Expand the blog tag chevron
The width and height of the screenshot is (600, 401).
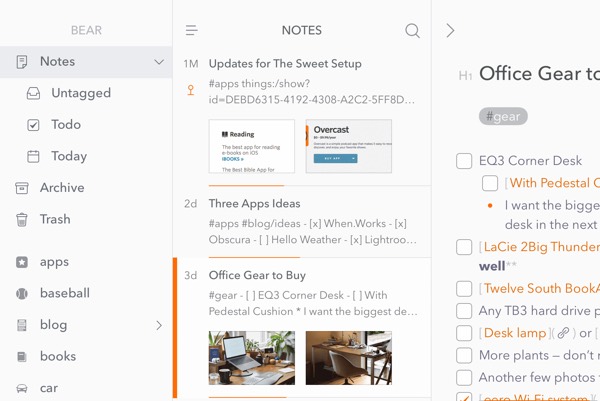click(x=159, y=325)
